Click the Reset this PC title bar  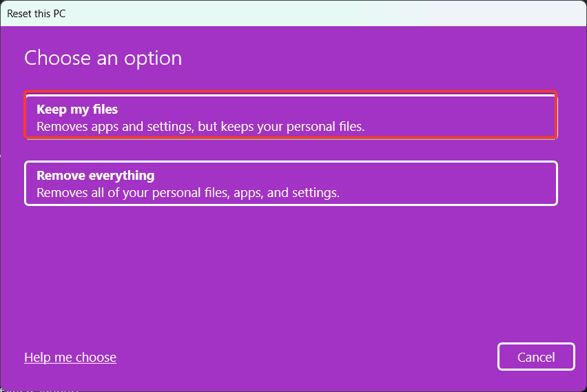click(x=207, y=13)
